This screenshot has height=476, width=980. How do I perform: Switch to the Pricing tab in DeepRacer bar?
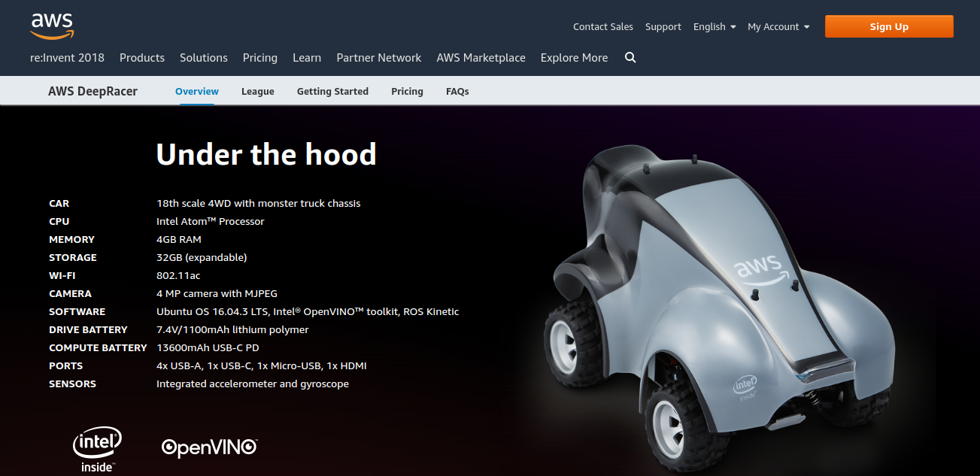click(407, 91)
